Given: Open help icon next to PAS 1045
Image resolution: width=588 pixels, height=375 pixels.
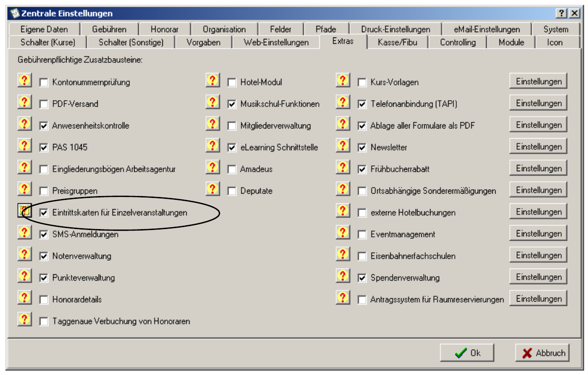Looking at the screenshot, I should coord(24,145).
